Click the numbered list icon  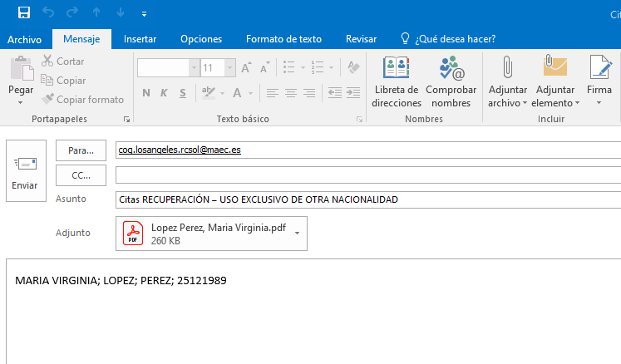click(x=318, y=67)
